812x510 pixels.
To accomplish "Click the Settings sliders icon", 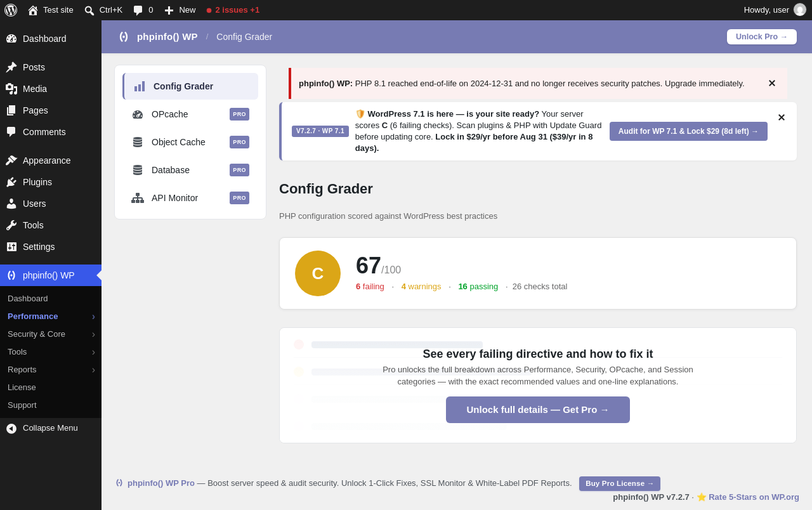I will [x=11, y=247].
